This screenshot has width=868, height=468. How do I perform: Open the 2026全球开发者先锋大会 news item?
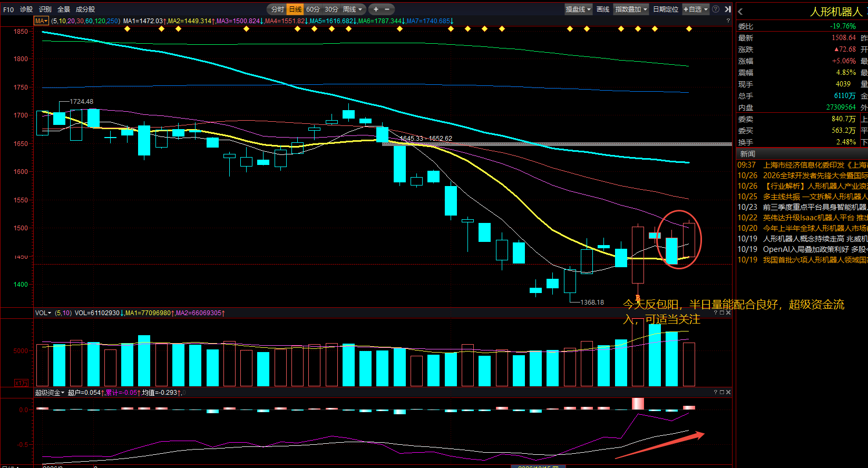(x=802, y=175)
